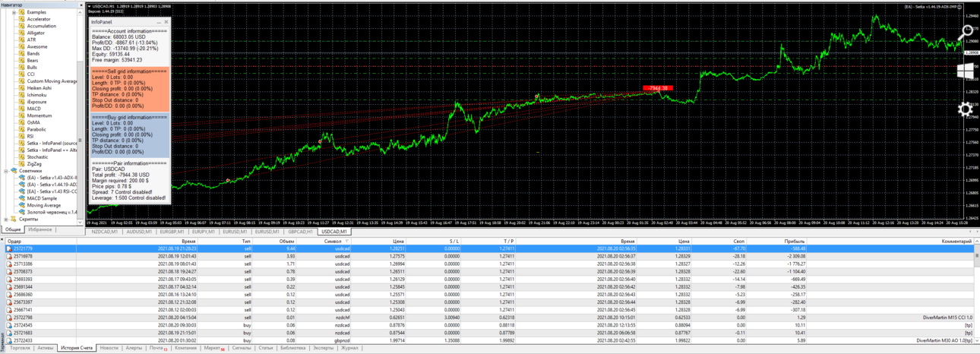Open the Активы terminal tab
This screenshot has width=980, height=354.
46,348
